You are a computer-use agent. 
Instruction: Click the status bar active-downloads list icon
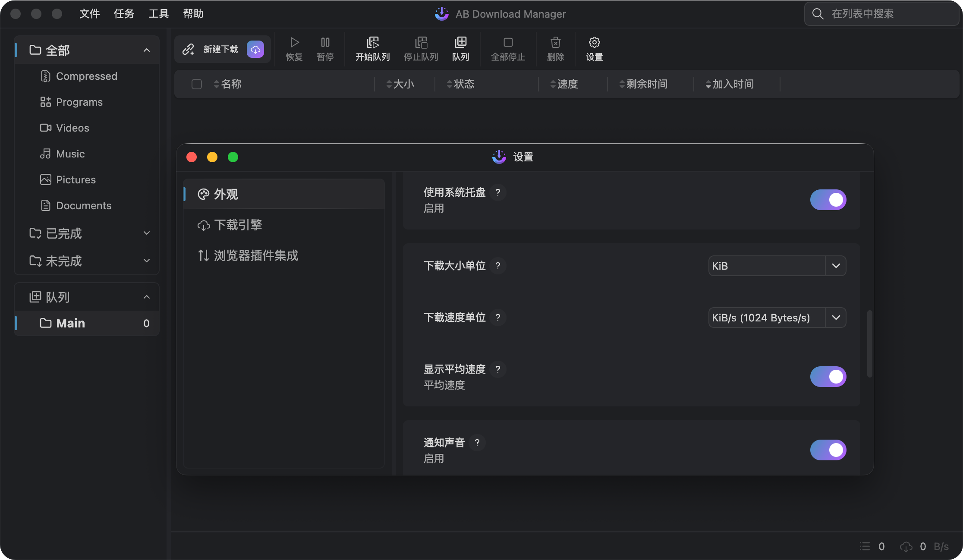click(x=865, y=547)
